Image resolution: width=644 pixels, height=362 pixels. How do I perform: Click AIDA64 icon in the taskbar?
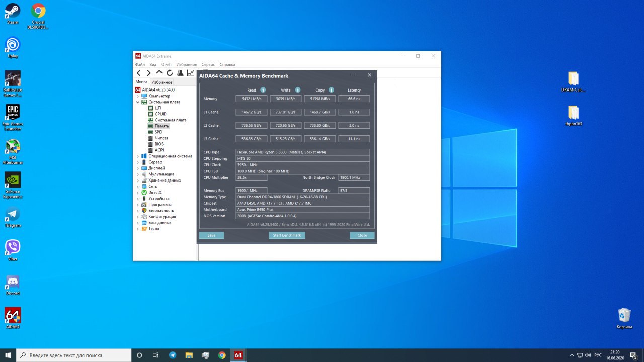(238, 355)
